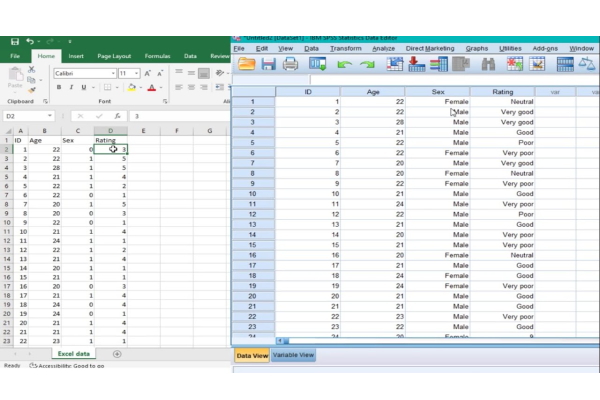
Task: Open font size 11 dropdown
Action: pos(136,73)
